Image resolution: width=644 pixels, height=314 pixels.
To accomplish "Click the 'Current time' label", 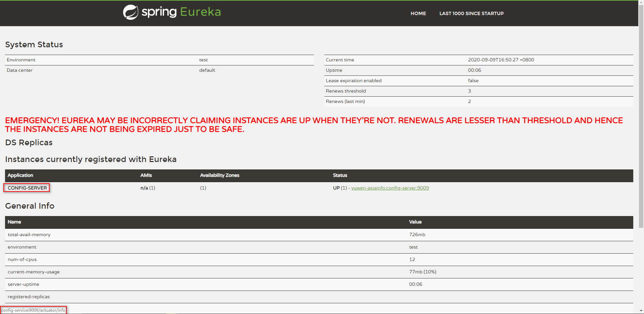I will click(x=340, y=60).
